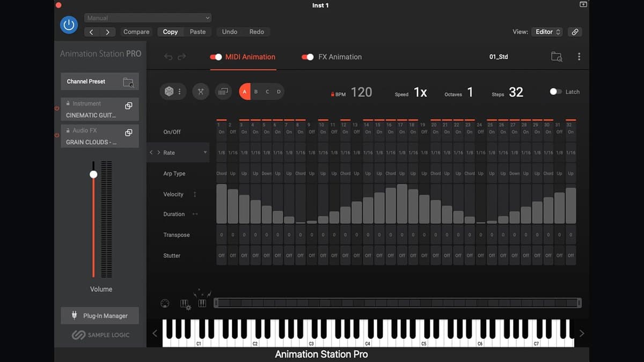
Task: Click right chevron beside Rate
Action: click(158, 153)
